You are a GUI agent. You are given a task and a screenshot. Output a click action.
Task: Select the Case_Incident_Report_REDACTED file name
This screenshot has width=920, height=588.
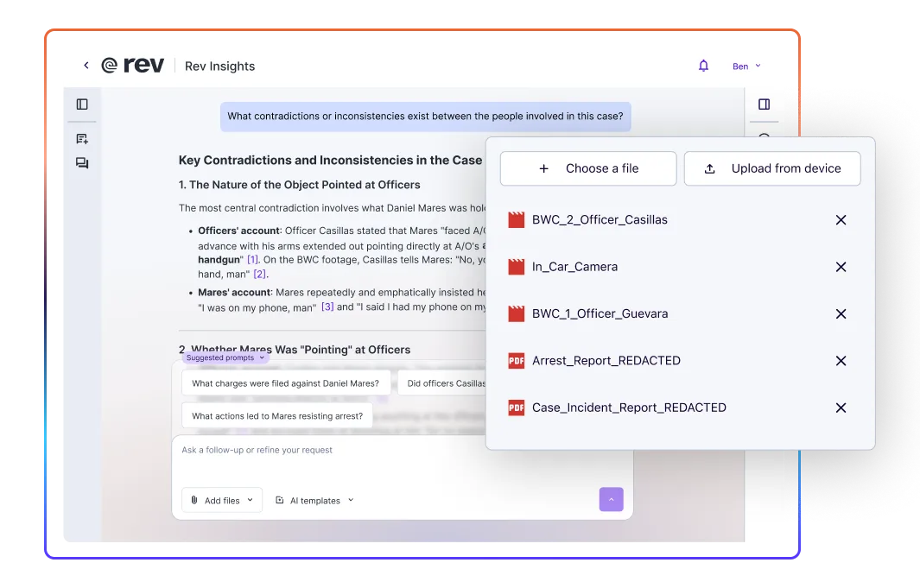point(629,408)
